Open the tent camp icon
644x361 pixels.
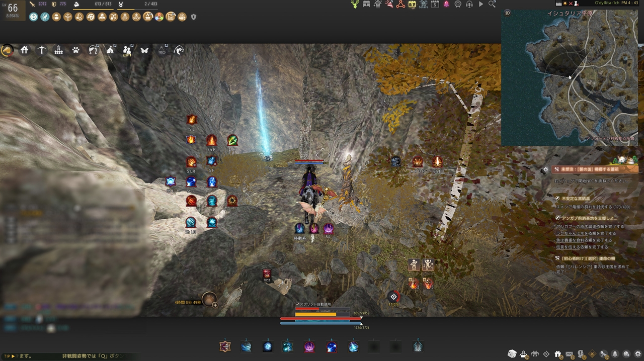coord(110,50)
